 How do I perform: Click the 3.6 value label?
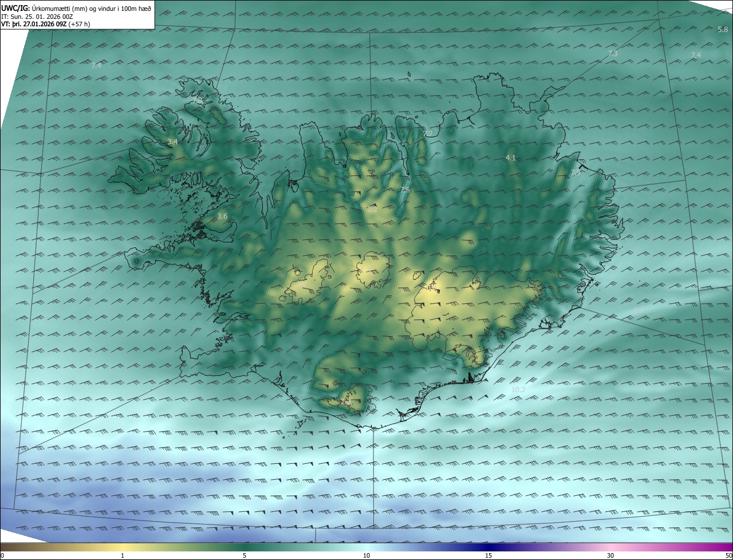tap(223, 216)
